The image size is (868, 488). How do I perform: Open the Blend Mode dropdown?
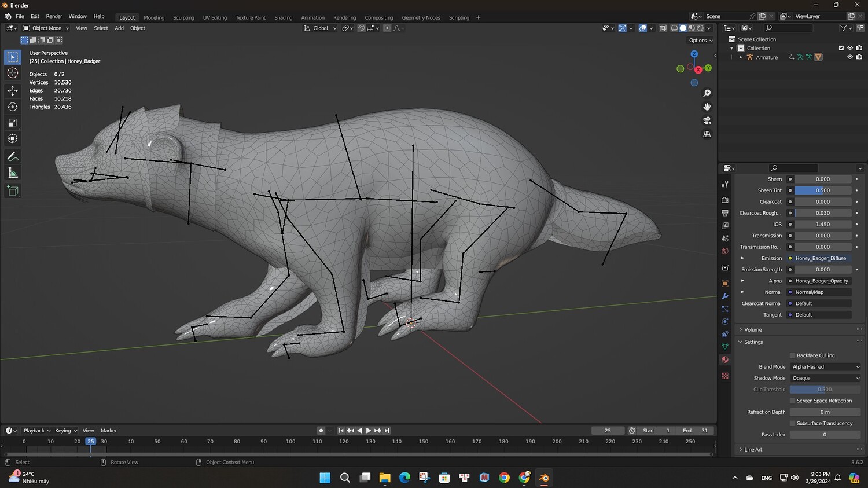coord(825,367)
